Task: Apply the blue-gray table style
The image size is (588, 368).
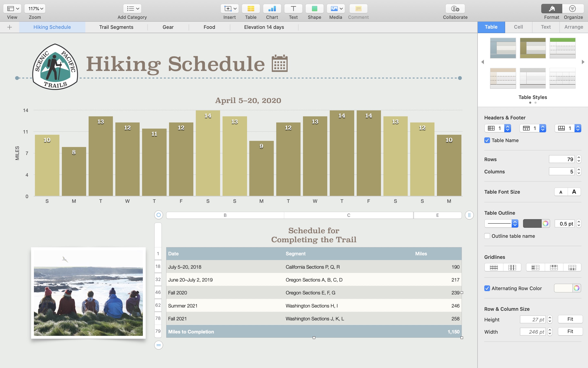Action: coord(503,48)
